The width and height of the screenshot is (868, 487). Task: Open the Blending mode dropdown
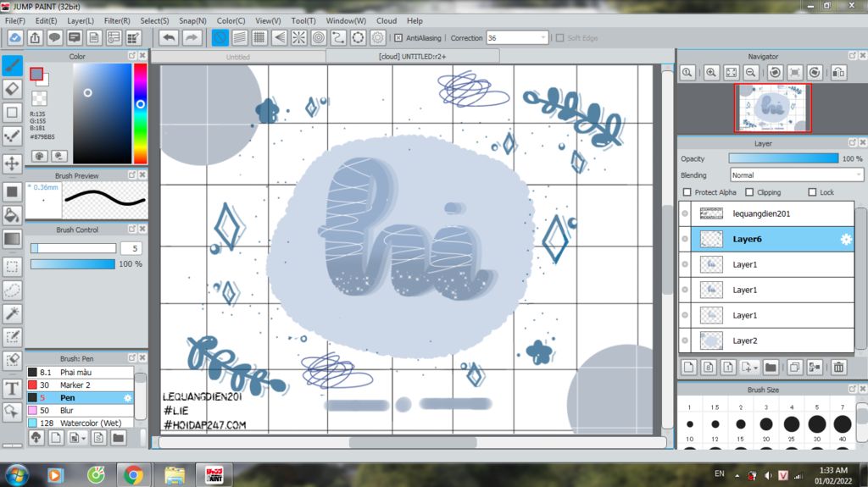(796, 174)
